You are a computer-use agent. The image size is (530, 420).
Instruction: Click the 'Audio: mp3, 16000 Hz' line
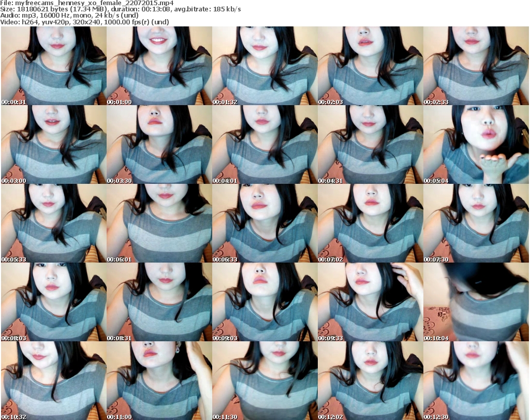tap(70, 16)
